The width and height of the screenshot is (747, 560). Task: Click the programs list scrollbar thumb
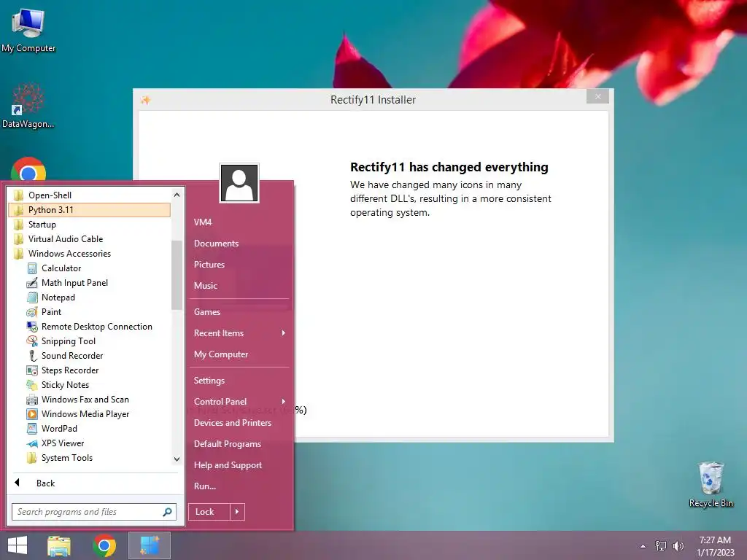(177, 275)
